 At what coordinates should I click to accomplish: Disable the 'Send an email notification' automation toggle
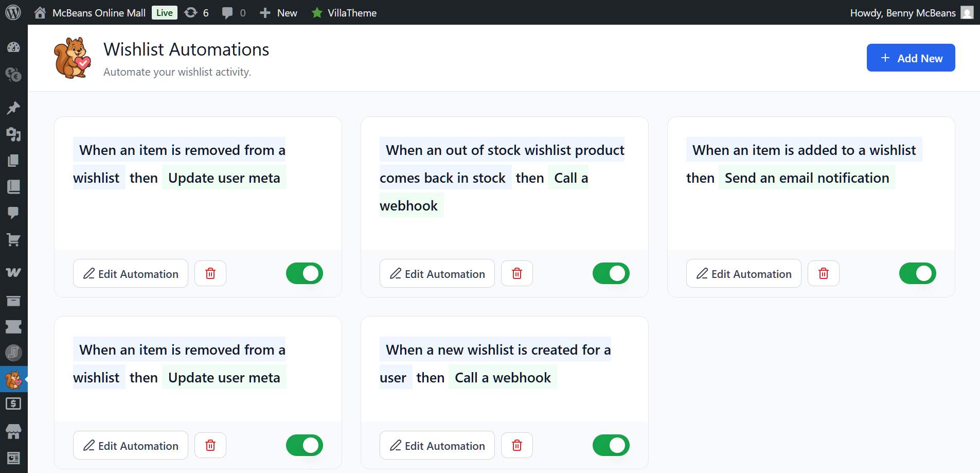click(x=917, y=273)
